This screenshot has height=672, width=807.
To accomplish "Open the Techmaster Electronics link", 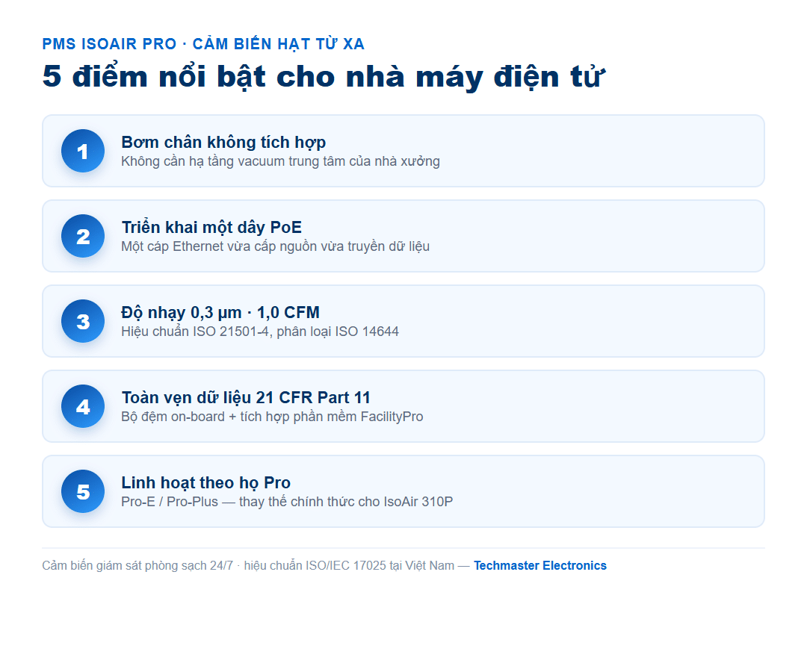I will pos(540,565).
